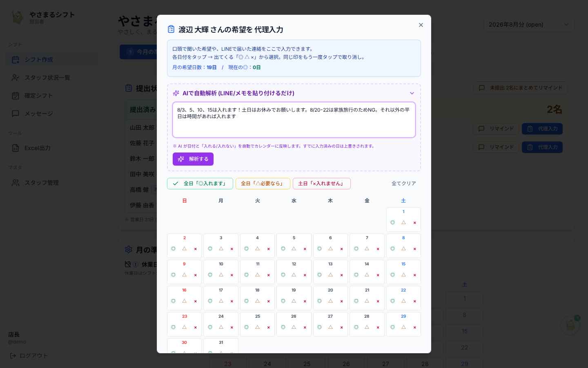Select ◎ on day 16
Viewport: 588px width, 368px height.
(x=173, y=301)
